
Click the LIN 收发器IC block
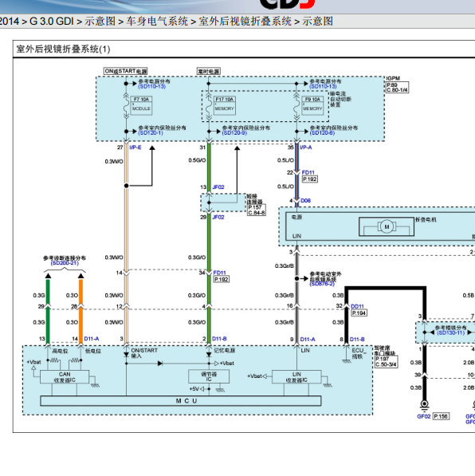(296, 376)
